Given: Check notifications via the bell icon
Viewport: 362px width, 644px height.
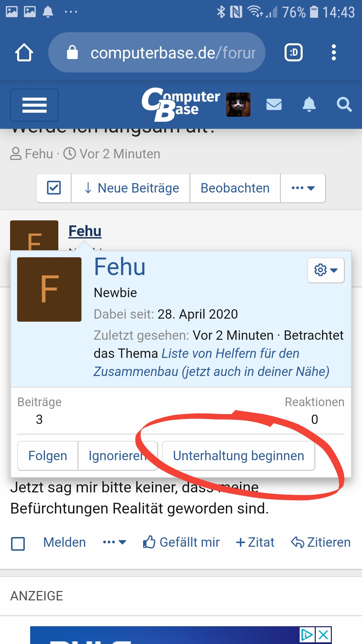Looking at the screenshot, I should click(309, 105).
